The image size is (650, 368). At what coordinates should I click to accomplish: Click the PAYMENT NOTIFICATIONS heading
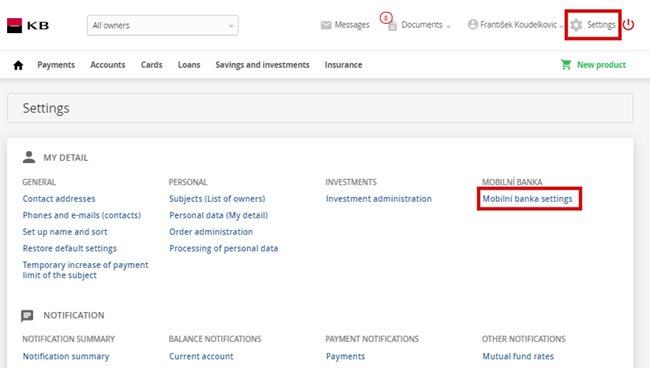tap(372, 339)
